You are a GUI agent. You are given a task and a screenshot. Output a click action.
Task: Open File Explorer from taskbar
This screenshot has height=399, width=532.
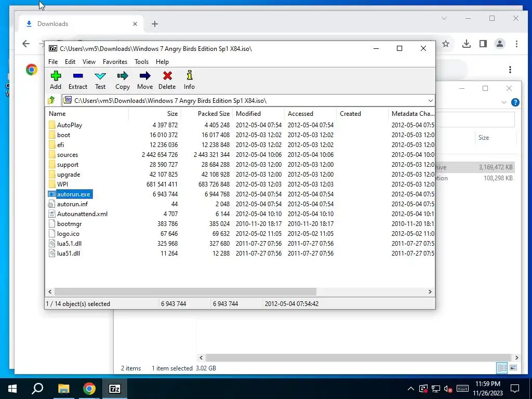click(x=63, y=389)
